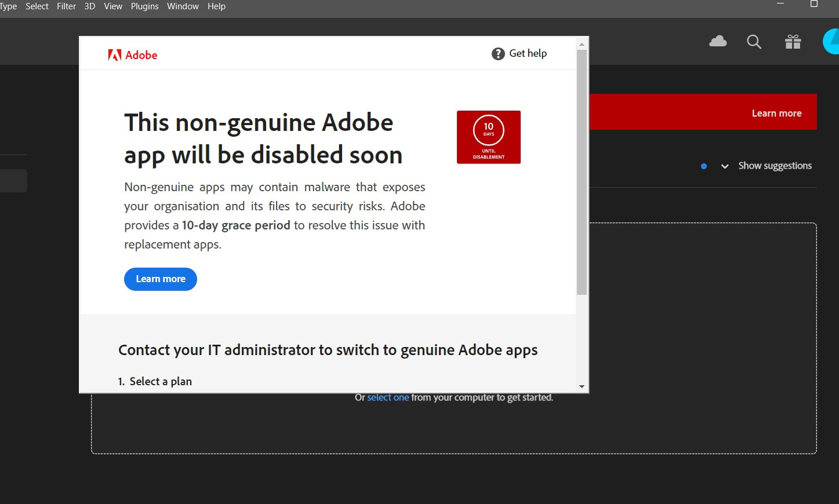Image resolution: width=839 pixels, height=504 pixels.
Task: Open the Filter menu
Action: (66, 6)
